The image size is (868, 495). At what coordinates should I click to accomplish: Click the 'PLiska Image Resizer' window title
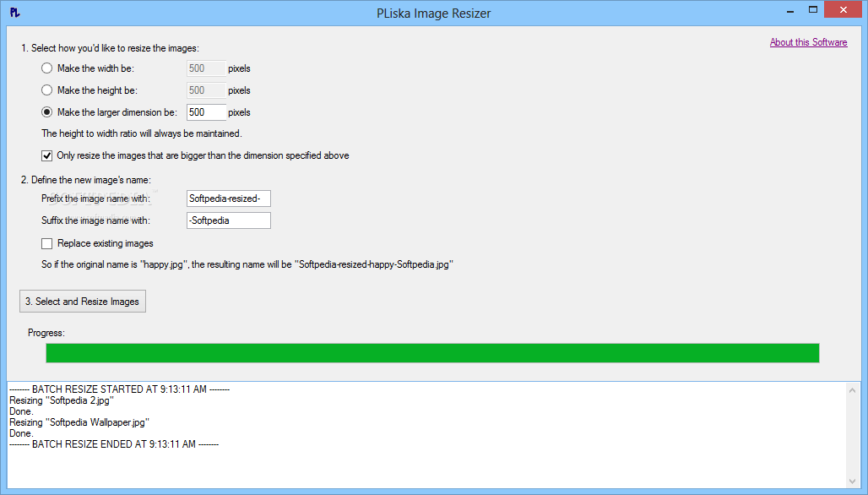433,14
